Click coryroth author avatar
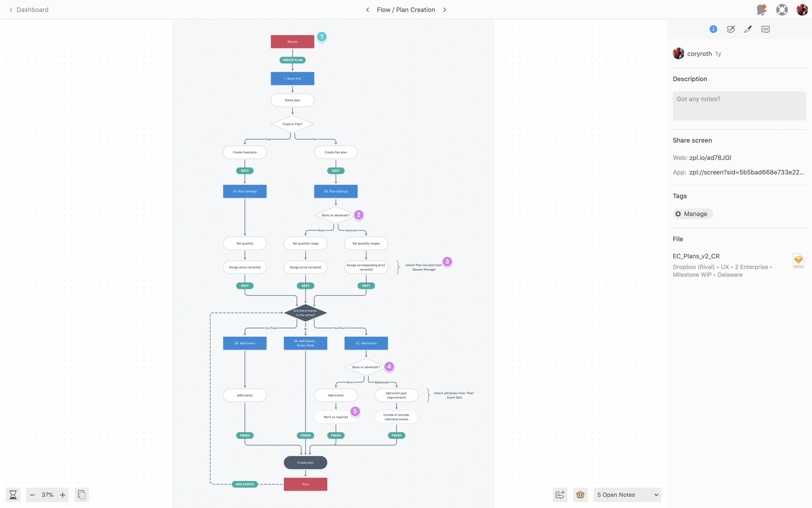Screen dimensions: 812x508 [679, 53]
